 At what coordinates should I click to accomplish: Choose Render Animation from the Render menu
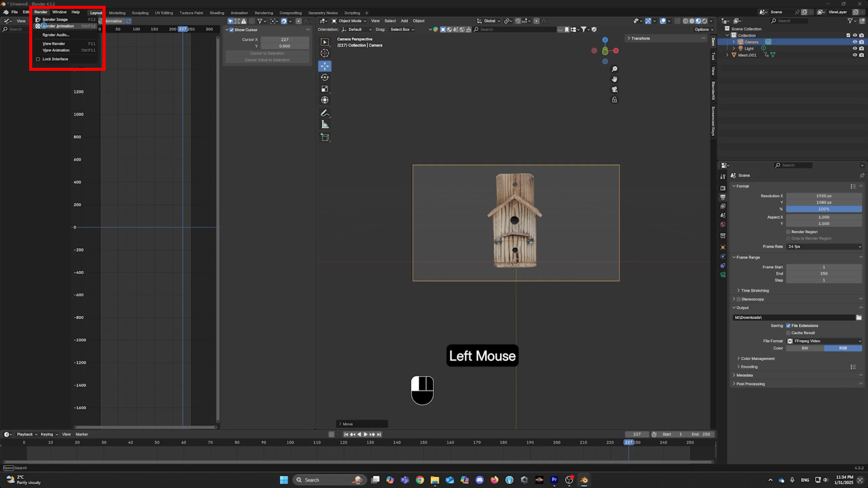coord(58,26)
